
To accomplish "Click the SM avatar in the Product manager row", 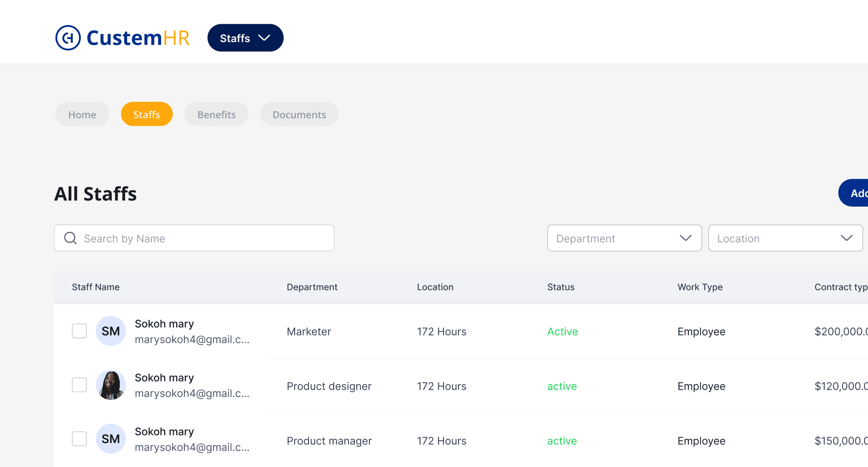I will (111, 439).
